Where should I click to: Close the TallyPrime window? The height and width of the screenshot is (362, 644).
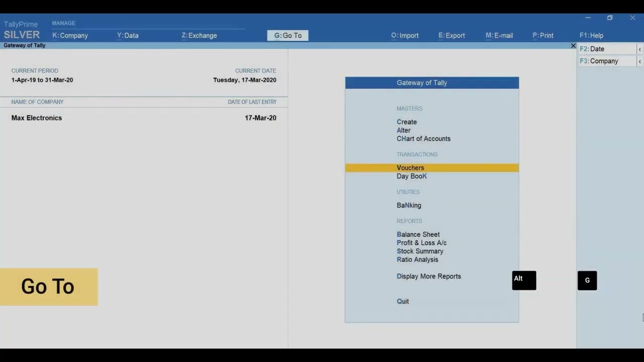632,18
